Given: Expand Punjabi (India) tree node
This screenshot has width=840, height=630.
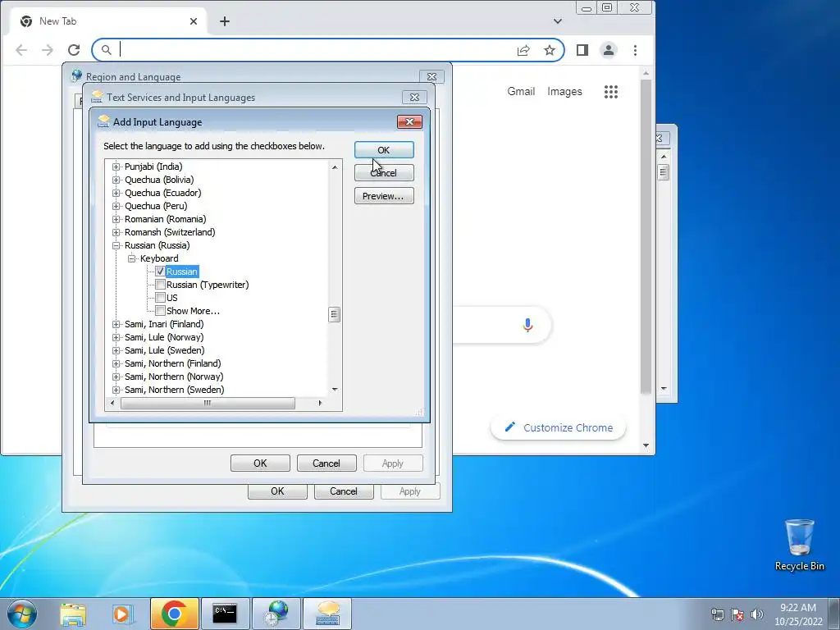Looking at the screenshot, I should click(x=116, y=167).
